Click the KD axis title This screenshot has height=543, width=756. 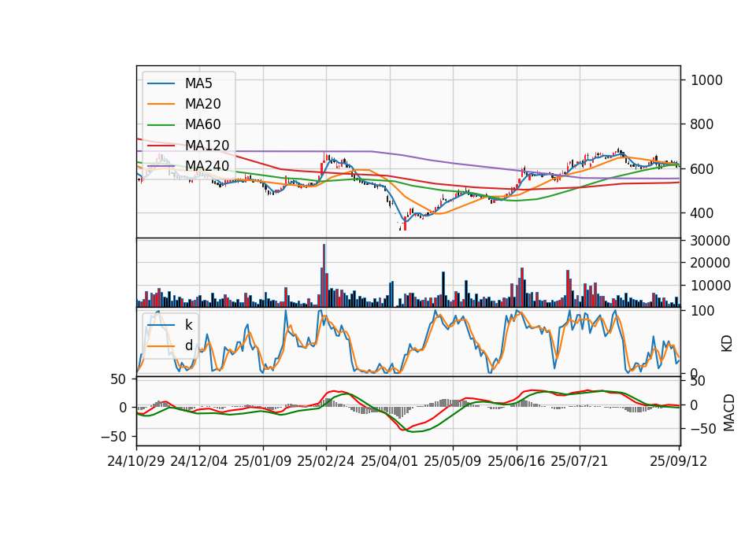(x=727, y=344)
